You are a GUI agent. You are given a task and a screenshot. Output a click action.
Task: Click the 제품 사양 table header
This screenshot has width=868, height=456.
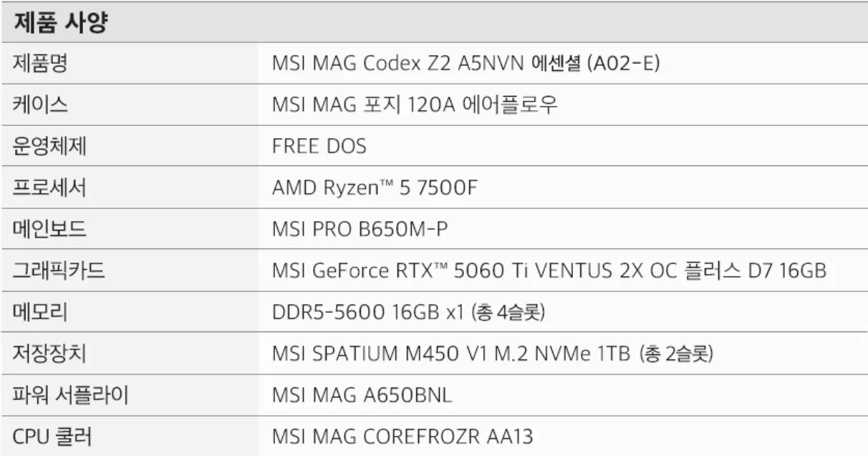(60, 24)
